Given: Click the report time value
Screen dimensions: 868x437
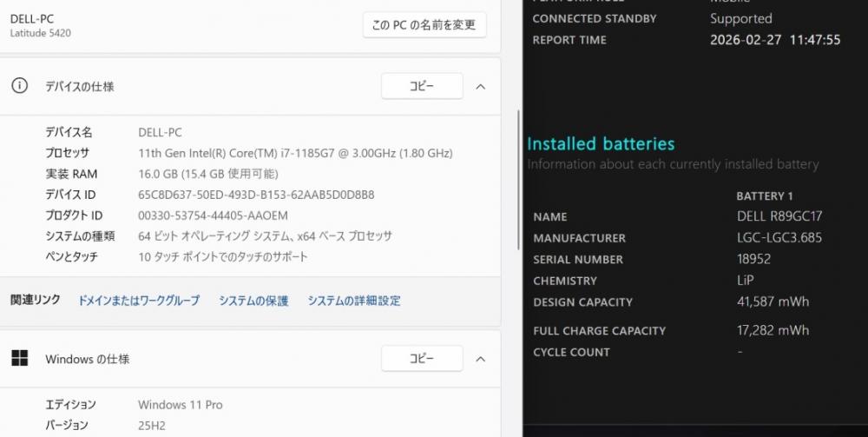Looking at the screenshot, I should pos(775,40).
